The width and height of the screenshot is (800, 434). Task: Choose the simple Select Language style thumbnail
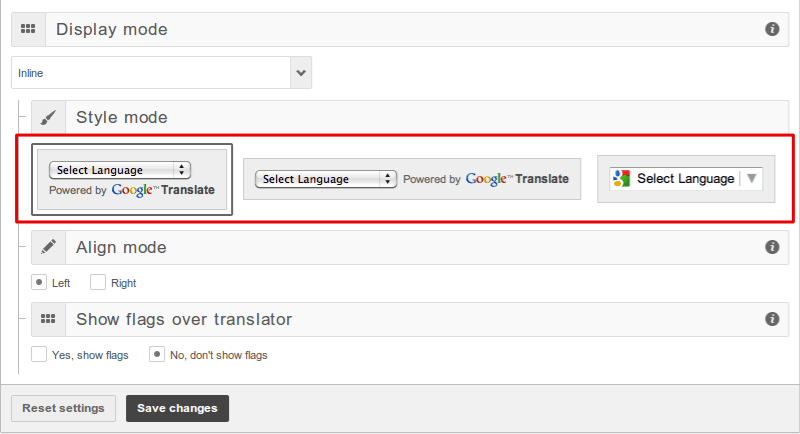point(686,179)
